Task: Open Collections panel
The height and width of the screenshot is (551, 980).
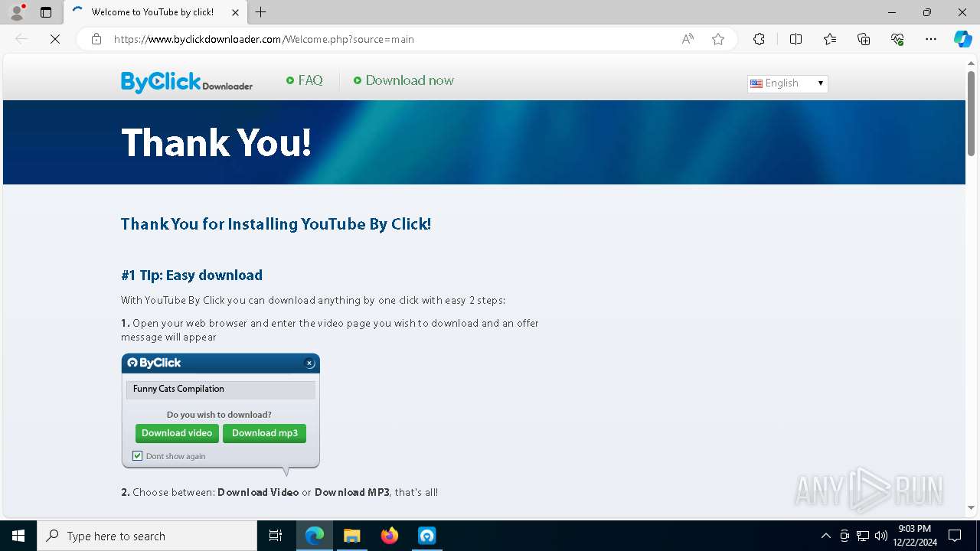Action: click(x=864, y=39)
